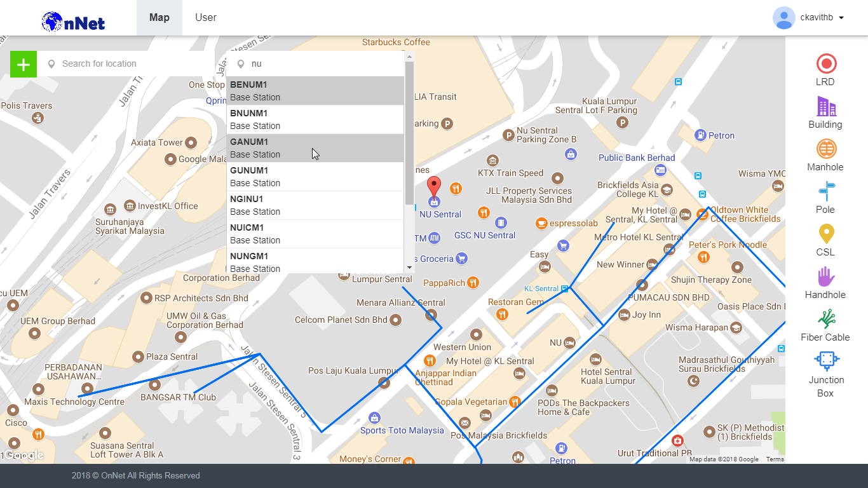The image size is (868, 488).
Task: Choose GUNUM1 base station suggestion
Action: (315, 177)
